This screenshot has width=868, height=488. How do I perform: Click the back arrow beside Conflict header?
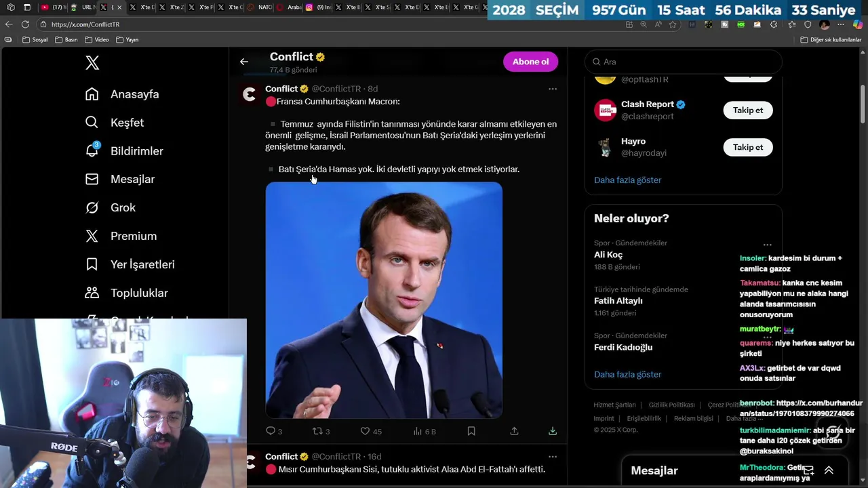244,62
